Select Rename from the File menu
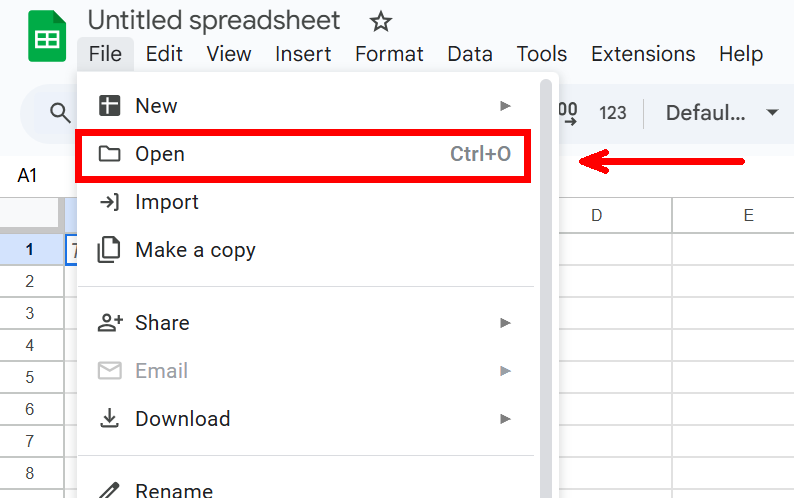 pyautogui.click(x=174, y=490)
